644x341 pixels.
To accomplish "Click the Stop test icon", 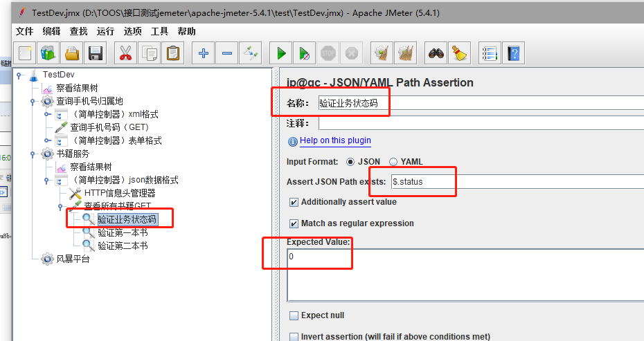I will coord(328,53).
